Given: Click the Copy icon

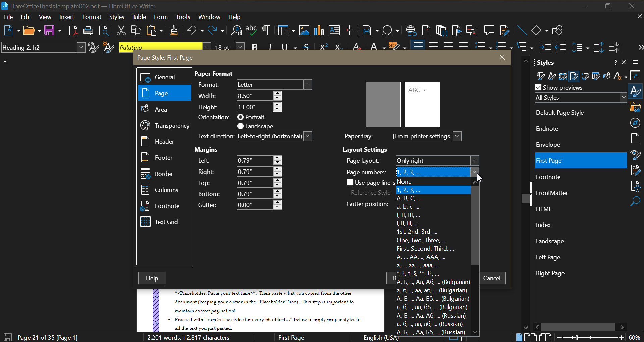Looking at the screenshot, I should pyautogui.click(x=136, y=30).
